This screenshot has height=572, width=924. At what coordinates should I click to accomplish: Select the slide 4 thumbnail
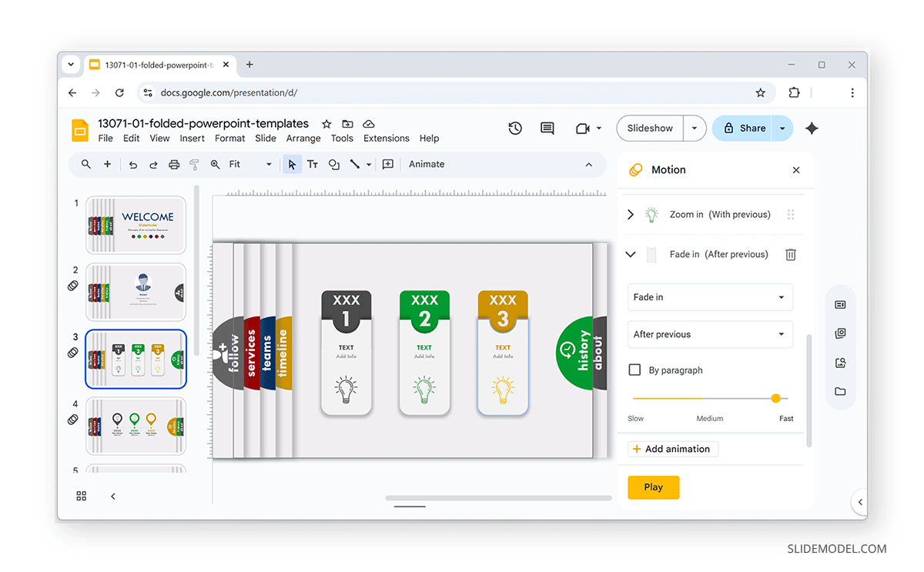[x=136, y=426]
